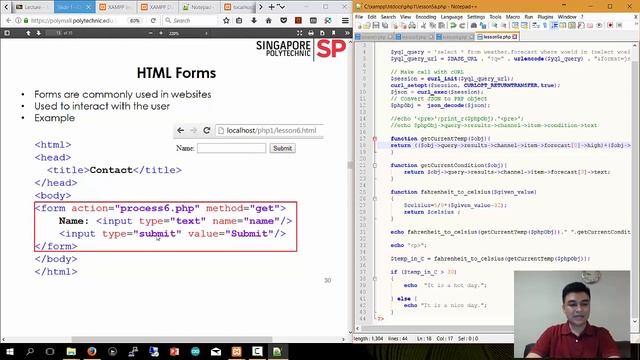Zoom in with PDF viewer plus
The width and height of the screenshot is (640, 360).
pos(161,33)
